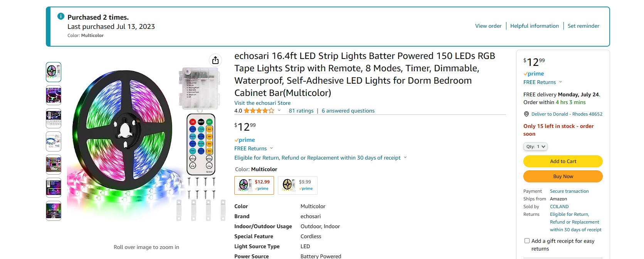This screenshot has height=259, width=644.
Task: Open the Qty quantity dropdown
Action: coord(535,146)
